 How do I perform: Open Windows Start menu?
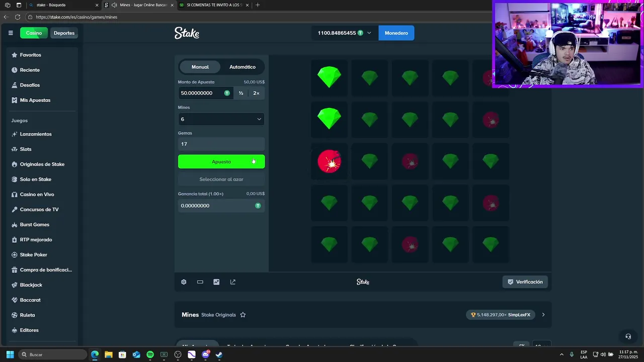point(10,354)
